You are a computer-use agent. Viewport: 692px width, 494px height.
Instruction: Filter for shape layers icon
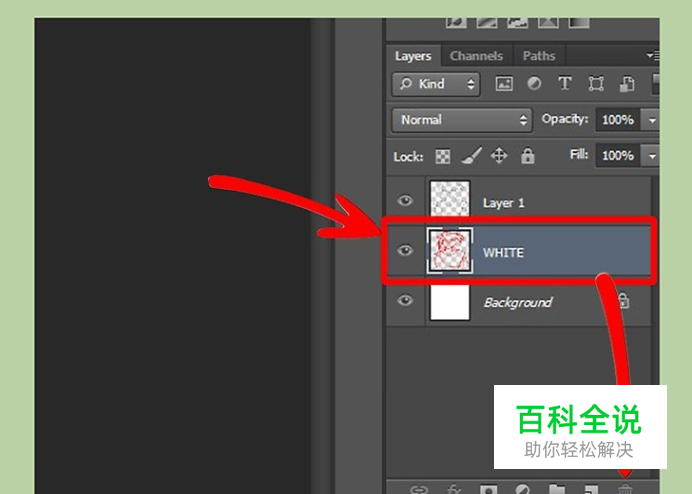pyautogui.click(x=596, y=83)
